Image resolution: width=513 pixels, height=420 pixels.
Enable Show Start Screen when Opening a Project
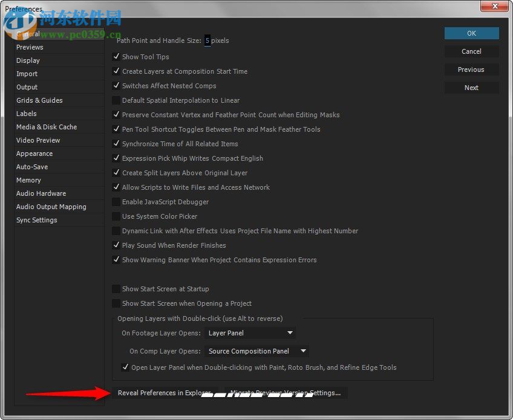pos(116,303)
